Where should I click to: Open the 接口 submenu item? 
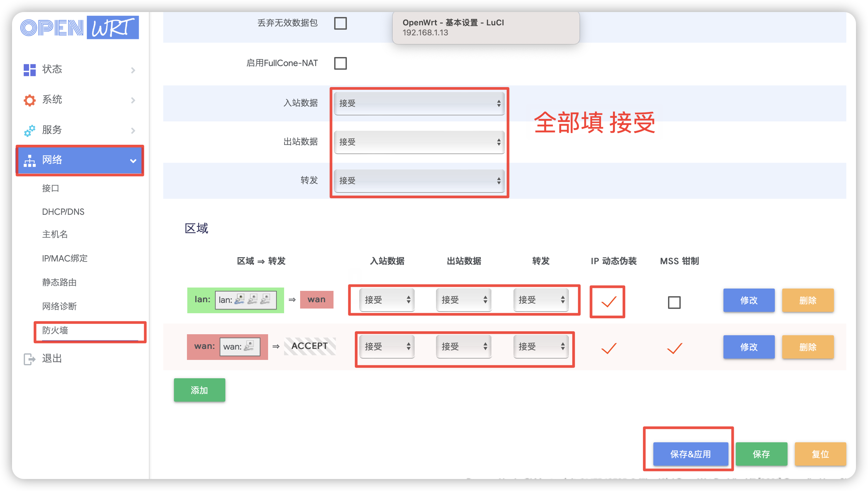point(51,188)
